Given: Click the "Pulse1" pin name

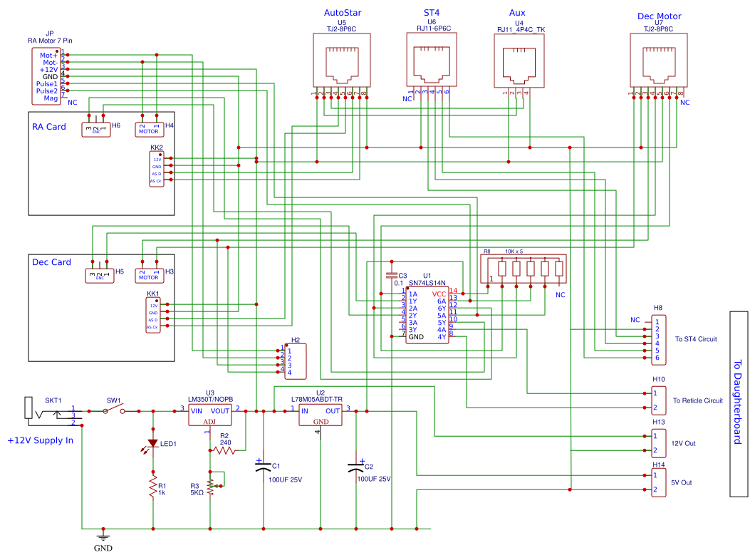Looking at the screenshot, I should pos(47,84).
